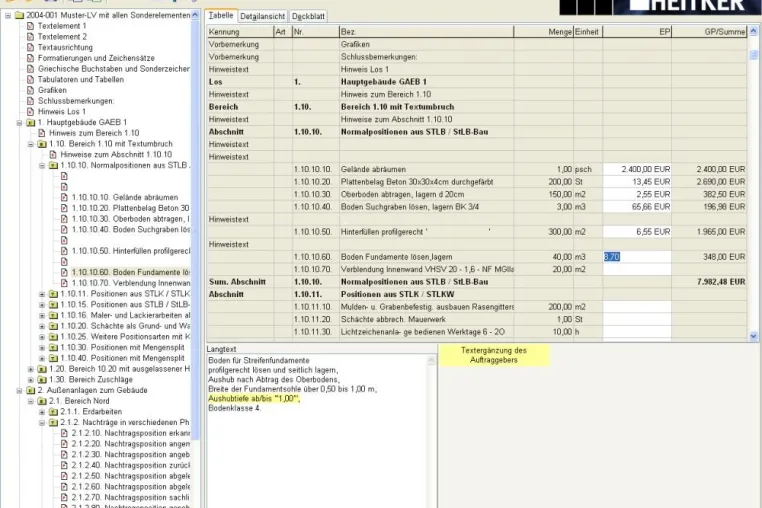
Task: Expand the 1.10.15. Positionen aus STLB node
Action: (42, 304)
